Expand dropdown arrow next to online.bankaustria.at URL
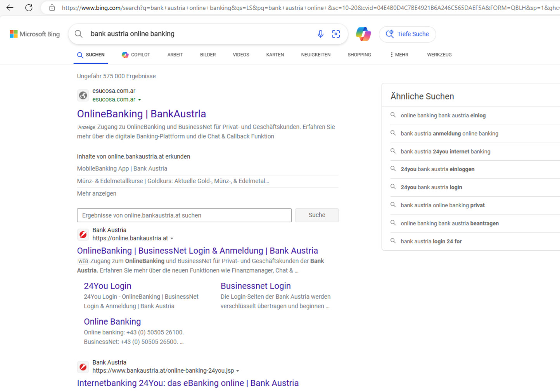 (172, 239)
